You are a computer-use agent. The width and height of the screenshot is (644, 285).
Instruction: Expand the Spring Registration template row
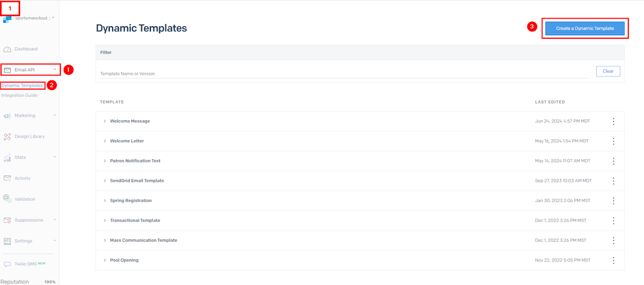point(105,201)
